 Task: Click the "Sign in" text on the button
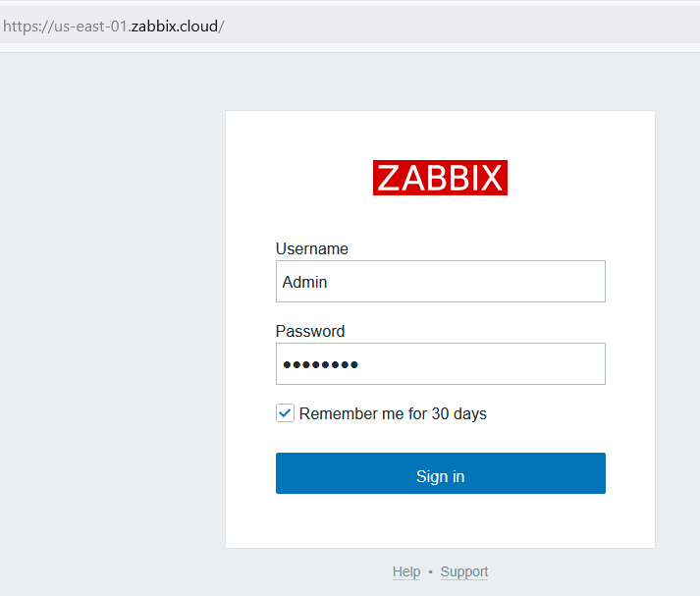click(x=440, y=477)
